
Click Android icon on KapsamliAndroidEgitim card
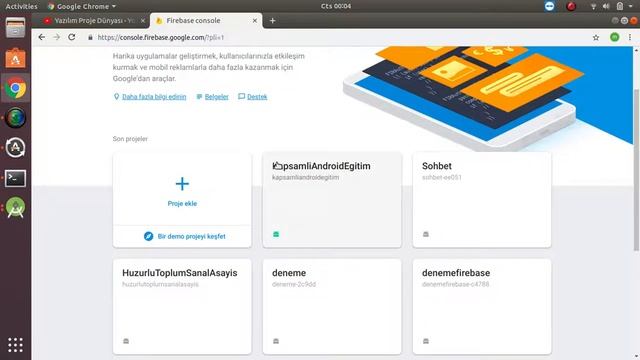(x=276, y=234)
